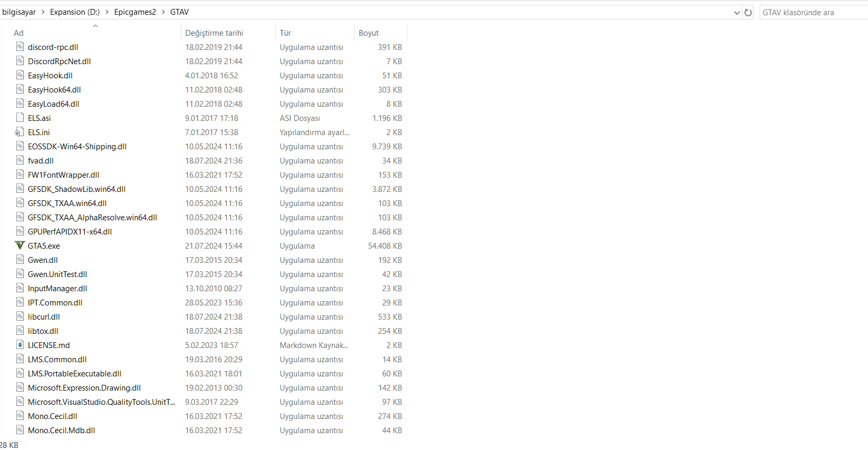Click the libtox.dll file icon
This screenshot has height=450, width=868.
coord(20,331)
